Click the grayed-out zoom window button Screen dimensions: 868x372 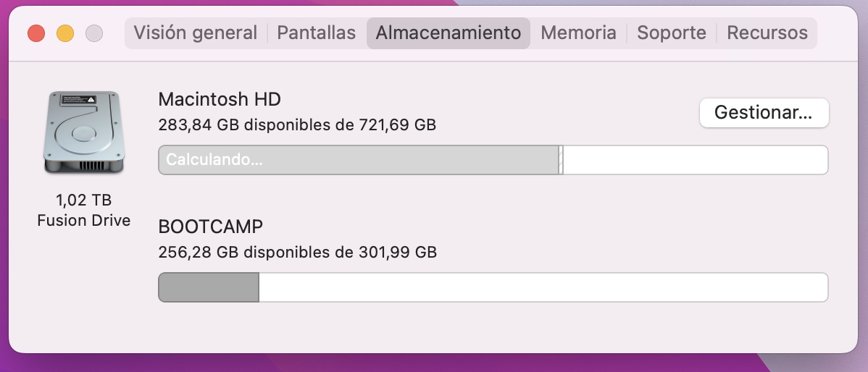click(94, 33)
